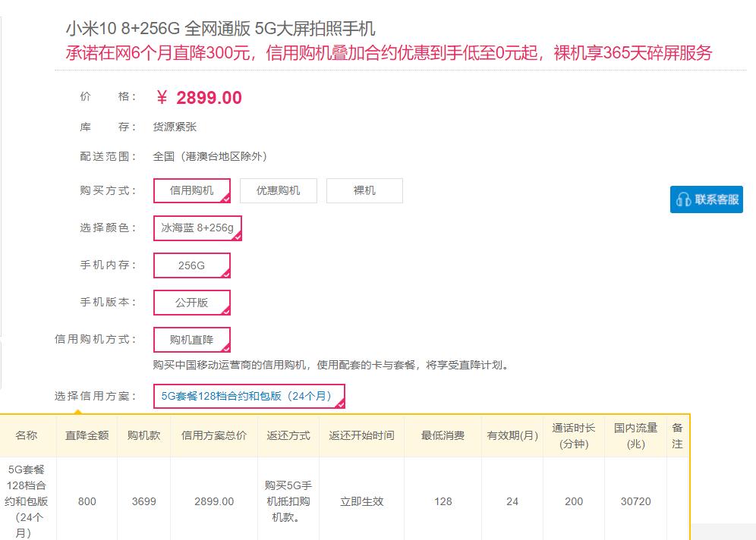Click the 购机款 value 3699 in table

point(143,501)
